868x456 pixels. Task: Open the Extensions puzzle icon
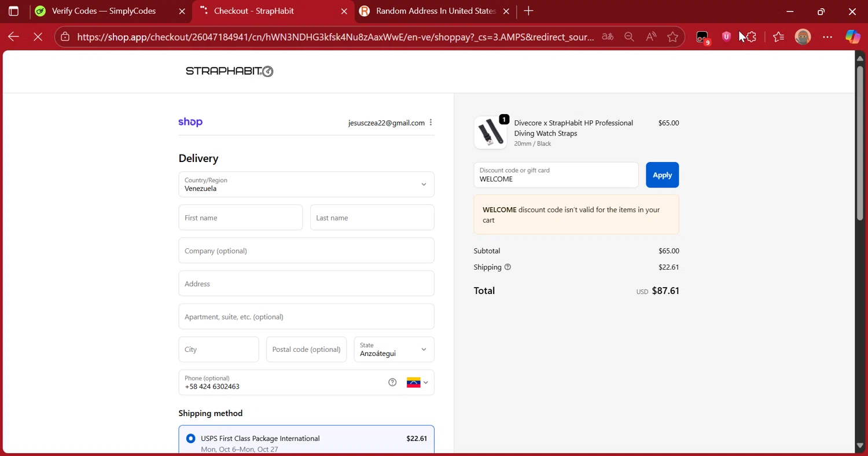pyautogui.click(x=751, y=37)
